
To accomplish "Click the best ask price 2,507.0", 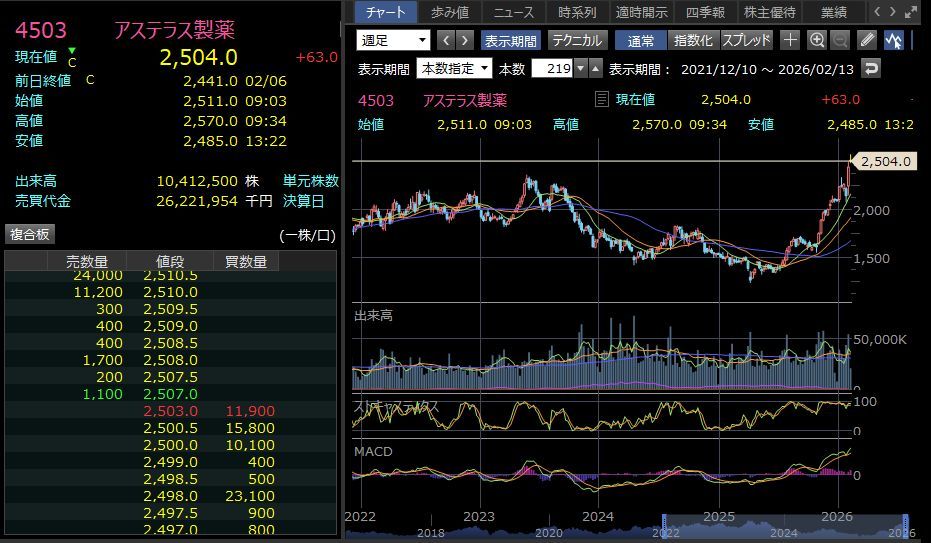I will [170, 394].
